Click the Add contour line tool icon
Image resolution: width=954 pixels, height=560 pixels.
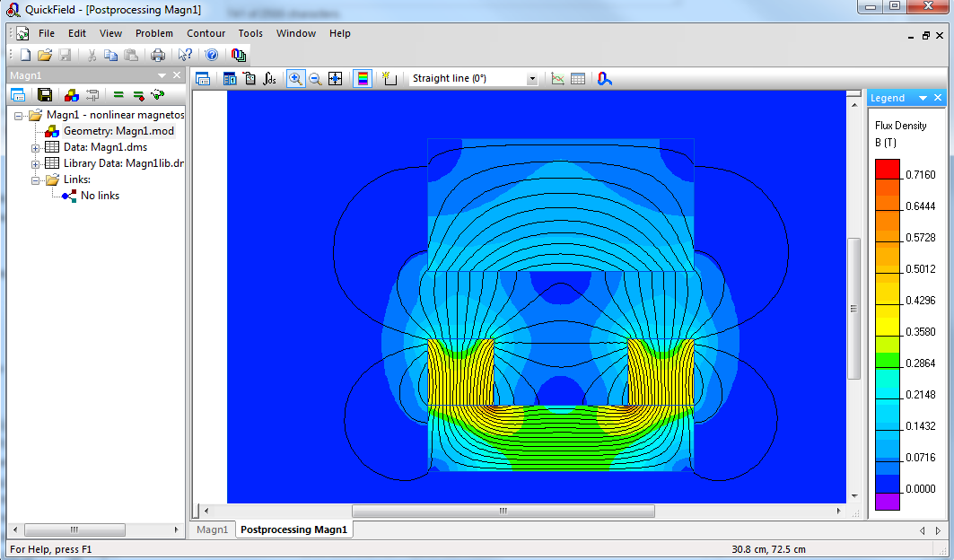point(389,78)
